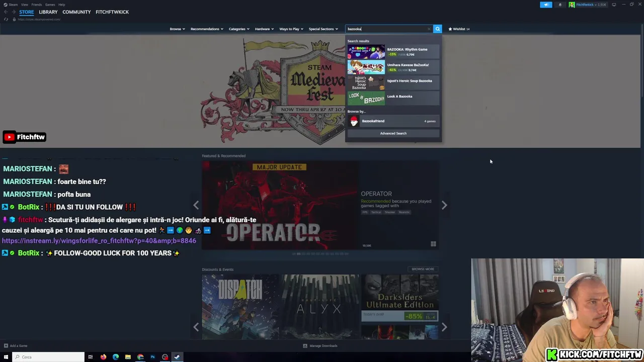Expand the Hardware dropdown
The height and width of the screenshot is (362, 644).
[264, 29]
